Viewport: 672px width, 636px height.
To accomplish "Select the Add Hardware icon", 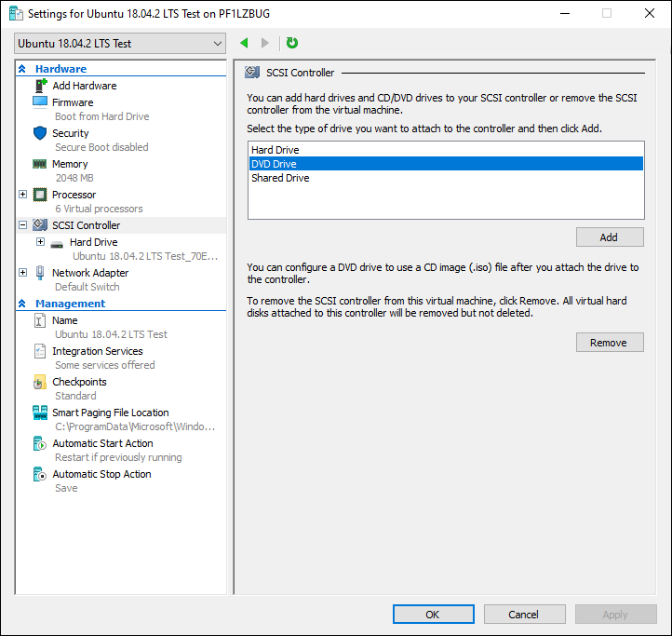I will [x=40, y=86].
